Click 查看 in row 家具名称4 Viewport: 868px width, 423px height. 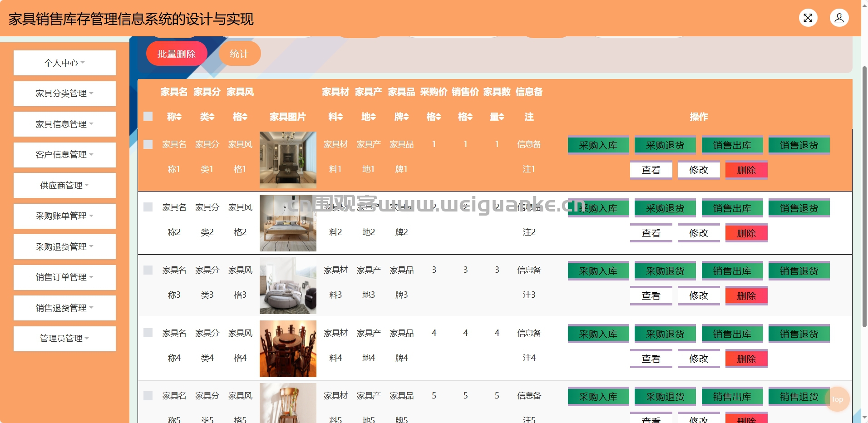pyautogui.click(x=651, y=359)
